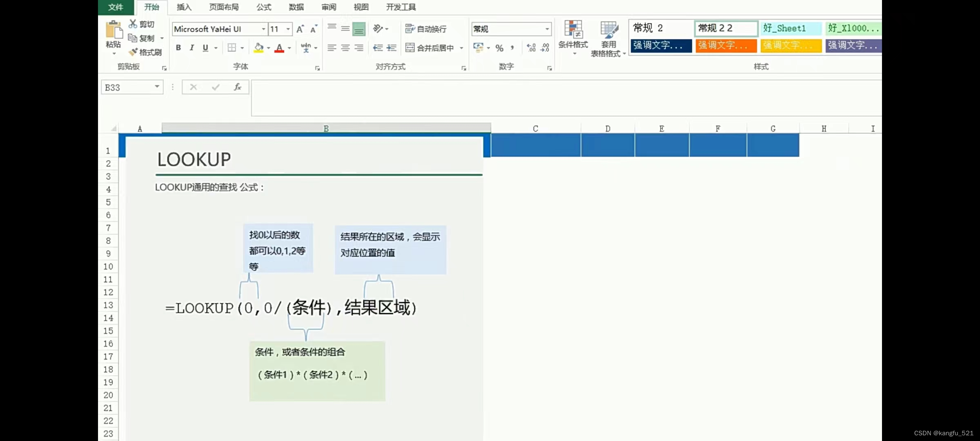Switch to Data (数据) tab
Viewport: 980px width, 441px height.
click(x=296, y=7)
